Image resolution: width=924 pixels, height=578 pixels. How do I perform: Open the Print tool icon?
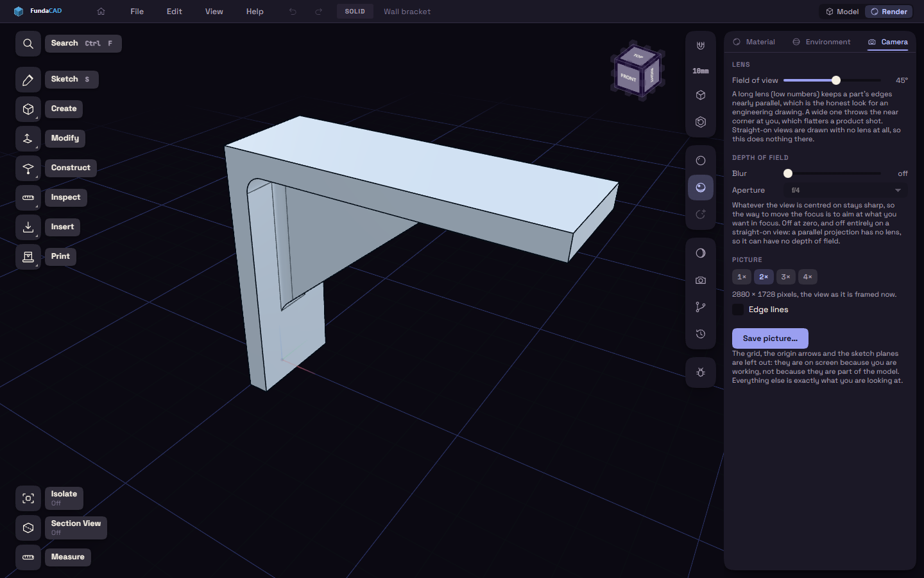coord(28,257)
